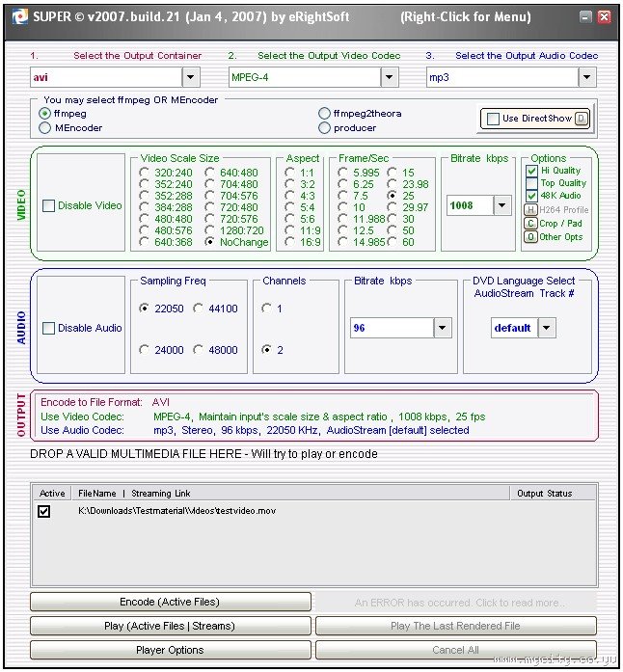Image resolution: width=623 pixels, height=672 pixels.
Task: Open the Output Audio Codec dropdown arrow
Action: 587,77
